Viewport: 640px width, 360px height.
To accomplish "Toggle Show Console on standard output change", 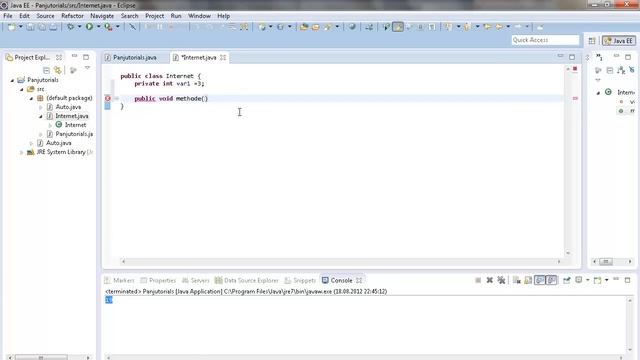I will pyautogui.click(x=540, y=280).
